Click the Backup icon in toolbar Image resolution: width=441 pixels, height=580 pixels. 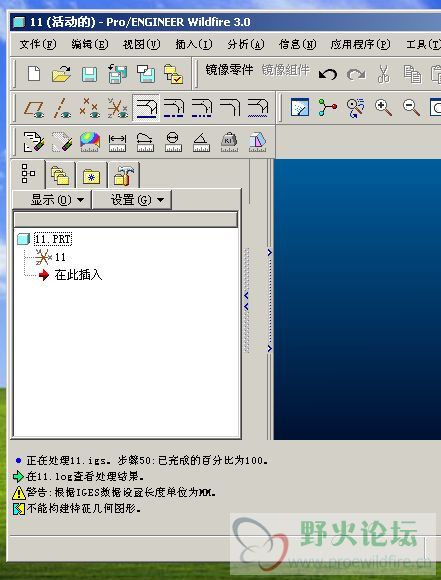pos(146,74)
